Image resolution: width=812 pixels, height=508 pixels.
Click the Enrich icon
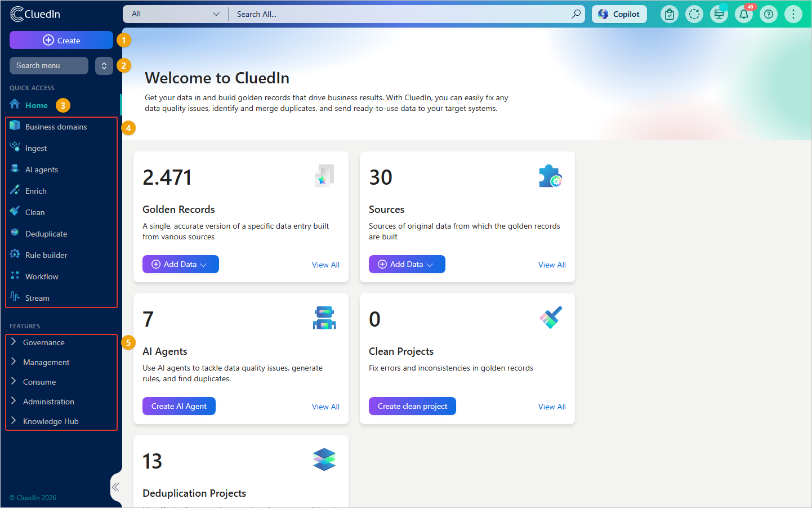pos(15,190)
